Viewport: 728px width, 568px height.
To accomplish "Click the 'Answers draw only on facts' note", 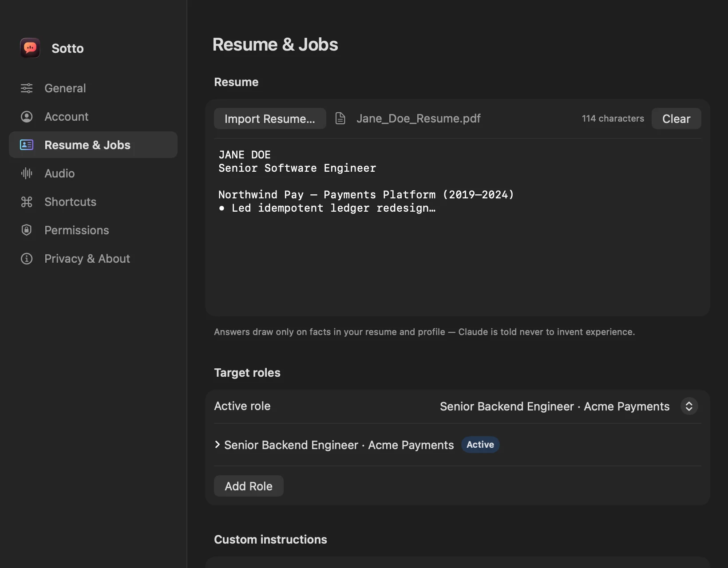I will (x=424, y=332).
